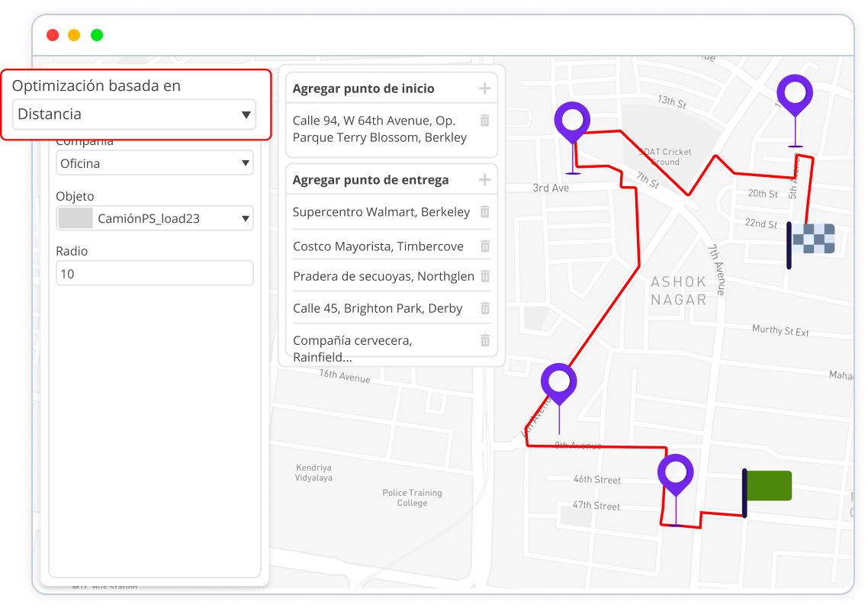This screenshot has width=868, height=608.
Task: Click the Radio input field with 10
Action: (x=154, y=274)
